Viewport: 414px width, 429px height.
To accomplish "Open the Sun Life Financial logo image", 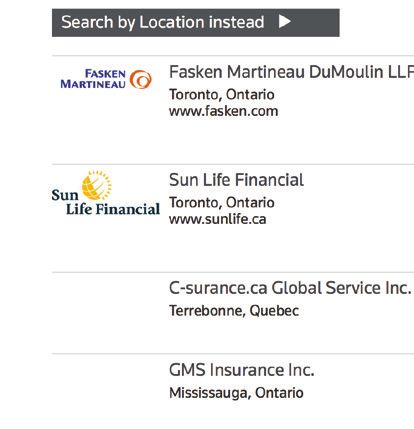I will tap(106, 193).
